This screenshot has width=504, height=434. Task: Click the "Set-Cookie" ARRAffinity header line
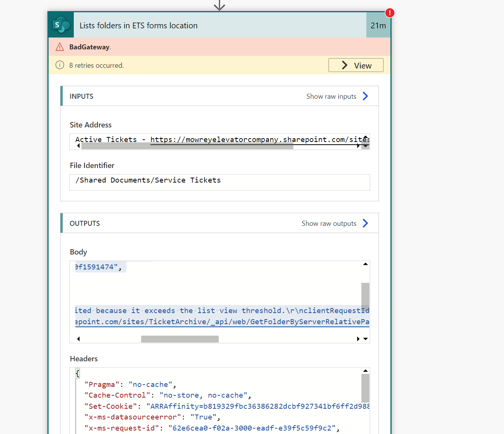click(x=227, y=406)
